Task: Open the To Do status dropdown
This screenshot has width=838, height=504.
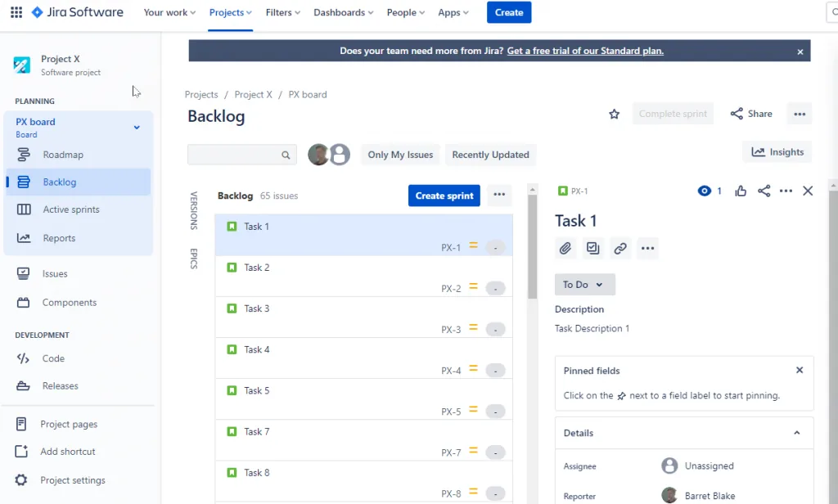Action: point(584,284)
